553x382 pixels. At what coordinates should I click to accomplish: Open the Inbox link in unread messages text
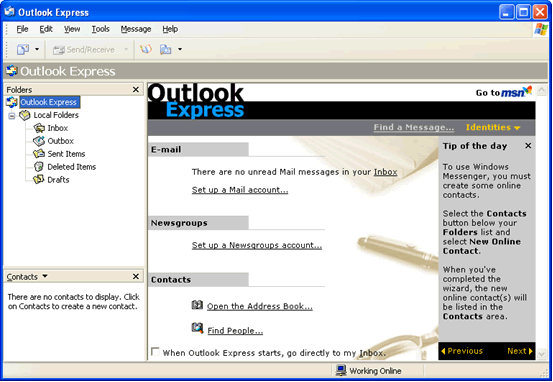click(x=385, y=172)
